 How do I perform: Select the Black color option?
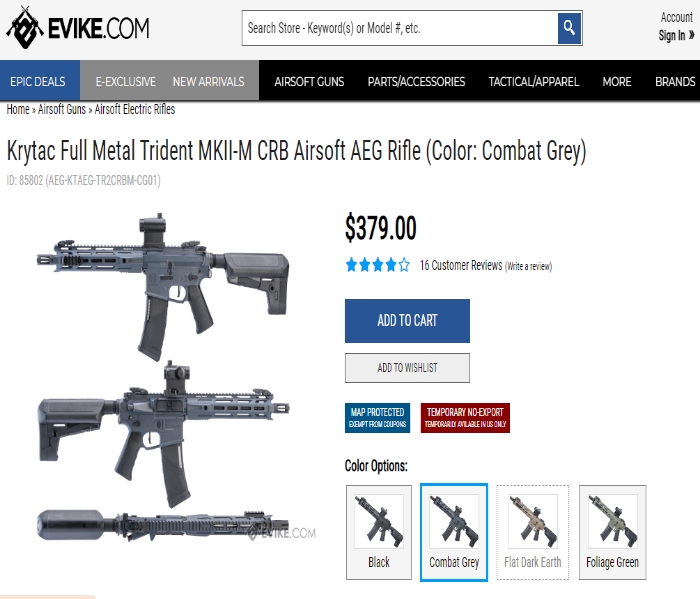tap(379, 532)
